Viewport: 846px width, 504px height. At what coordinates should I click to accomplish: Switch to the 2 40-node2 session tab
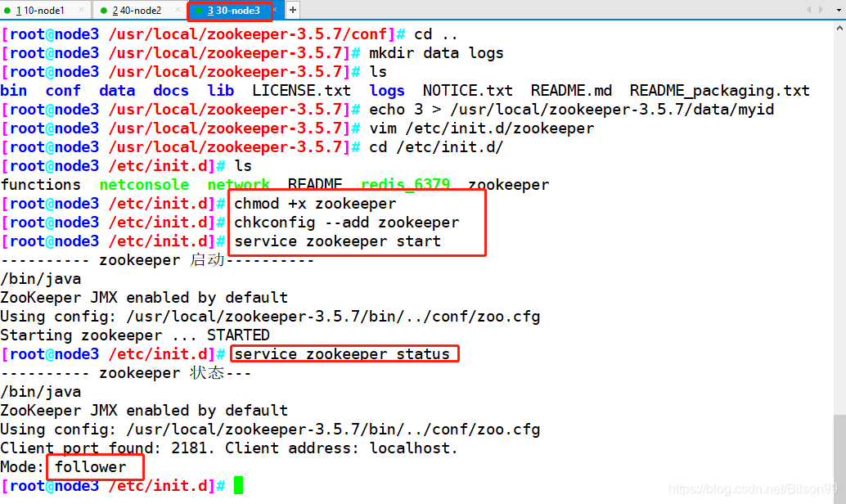(x=137, y=11)
